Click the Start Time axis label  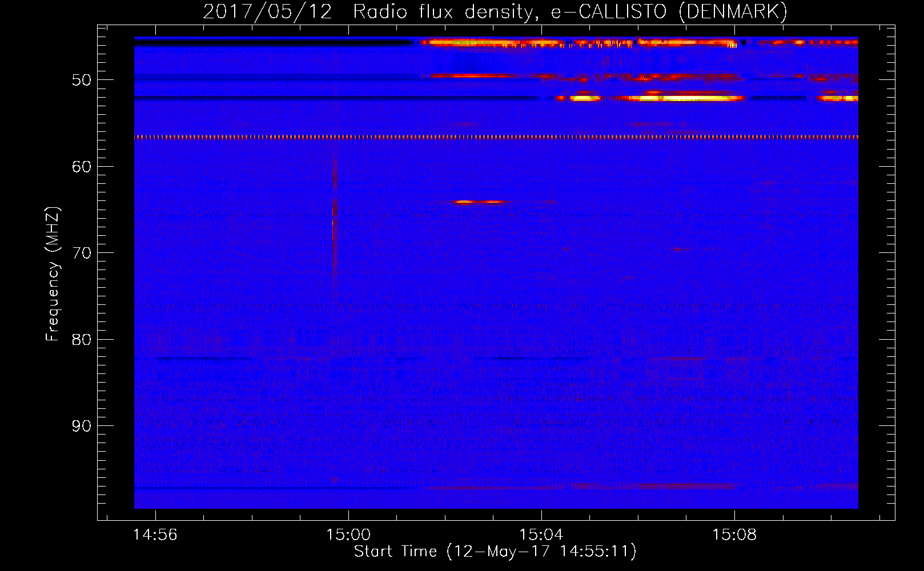[495, 552]
